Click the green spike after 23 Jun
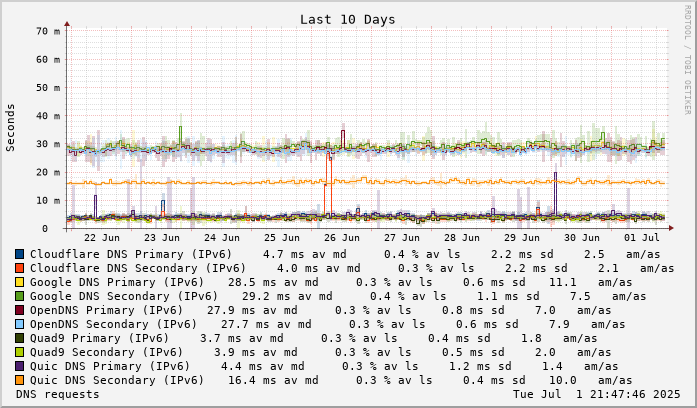This screenshot has width=697, height=408. (x=180, y=136)
